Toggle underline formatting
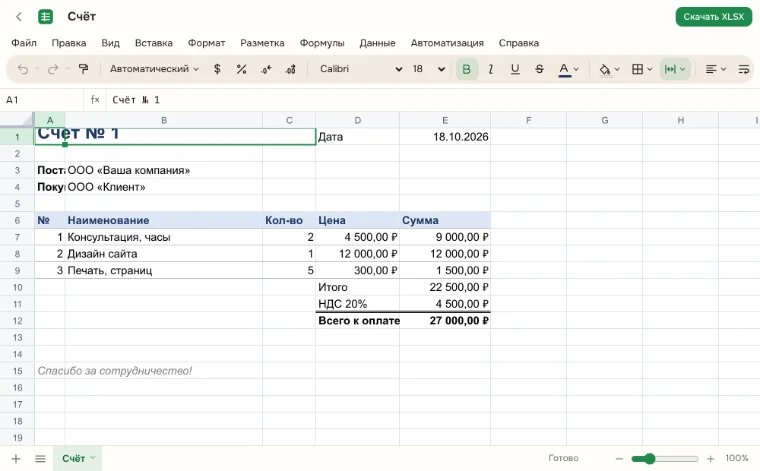Viewport: 760px width, 471px height. [515, 69]
